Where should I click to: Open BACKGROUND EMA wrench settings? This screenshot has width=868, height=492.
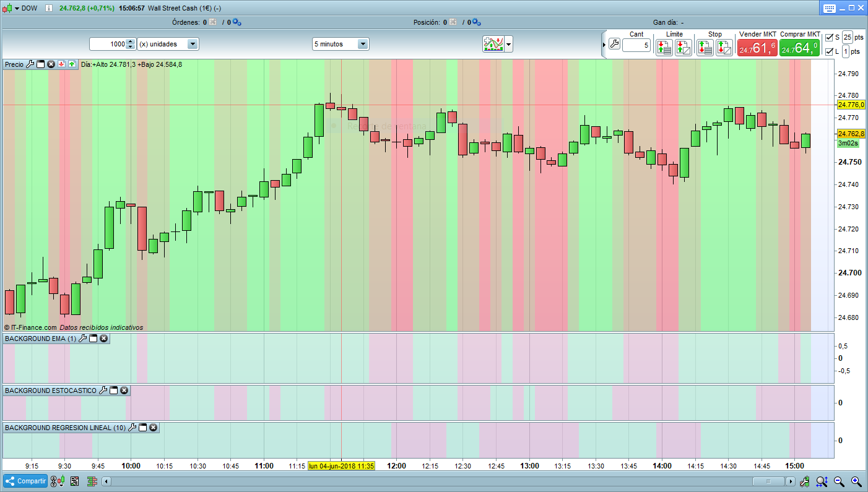[83, 339]
